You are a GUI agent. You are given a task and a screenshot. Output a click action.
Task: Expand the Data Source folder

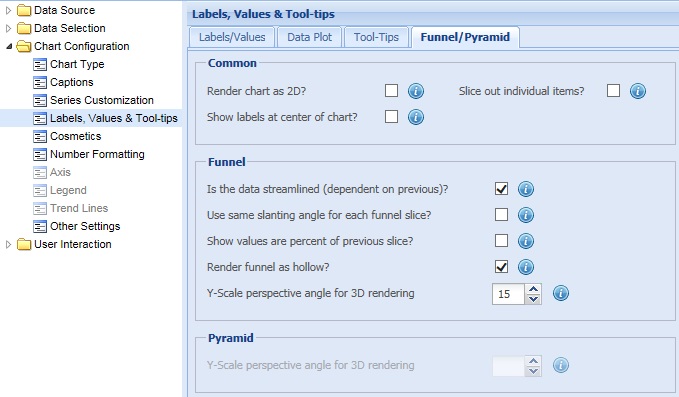tap(8, 10)
